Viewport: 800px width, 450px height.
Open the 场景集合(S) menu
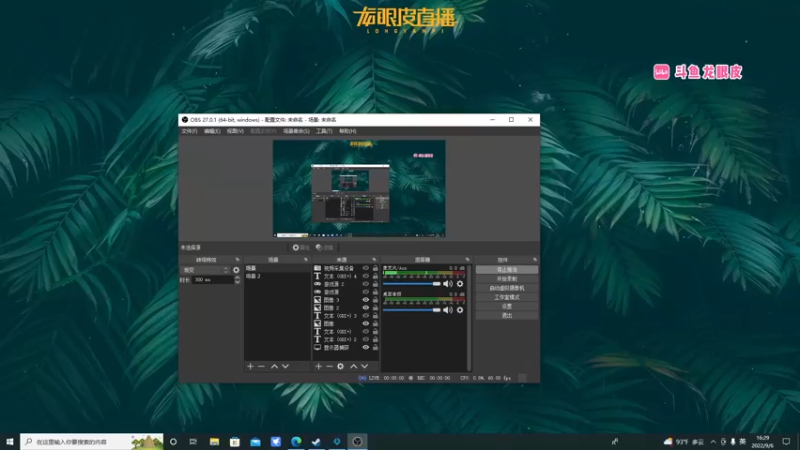pyautogui.click(x=296, y=131)
